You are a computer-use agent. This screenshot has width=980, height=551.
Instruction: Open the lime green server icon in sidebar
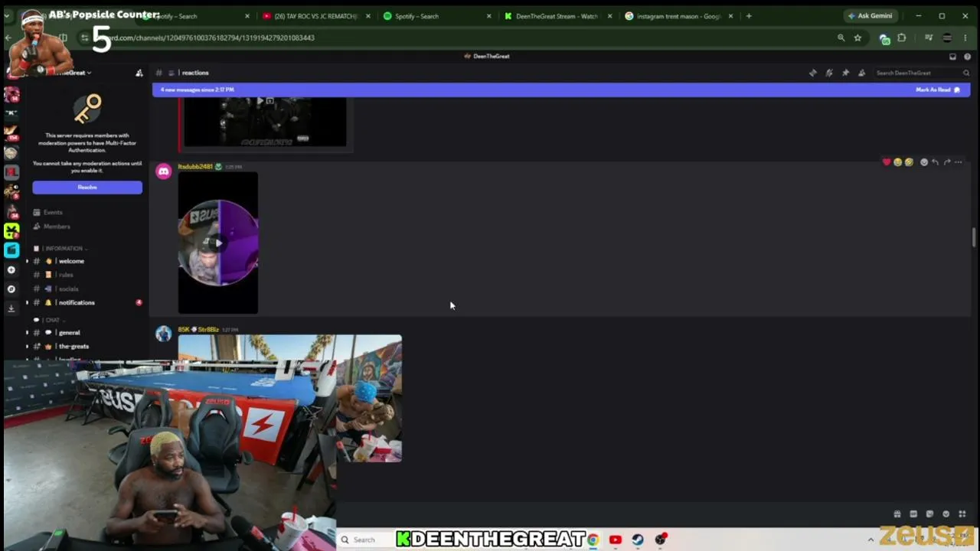pyautogui.click(x=11, y=230)
